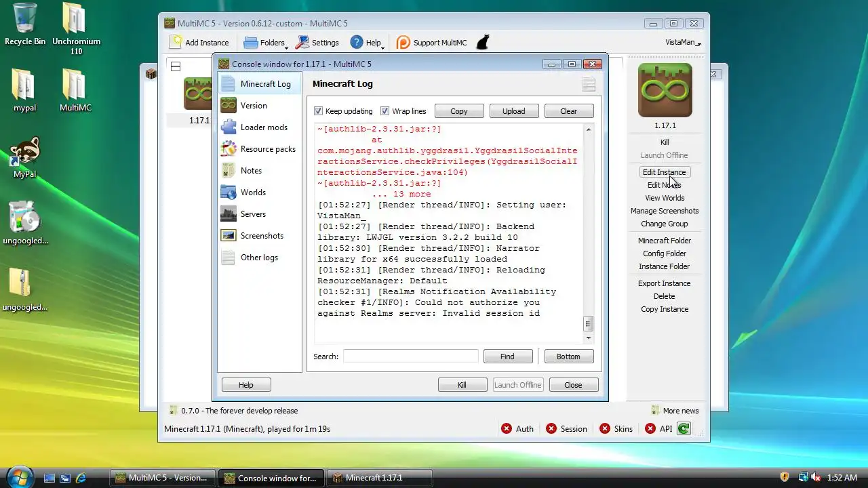
Task: Click the black cat icon in toolbar
Action: [x=482, y=42]
